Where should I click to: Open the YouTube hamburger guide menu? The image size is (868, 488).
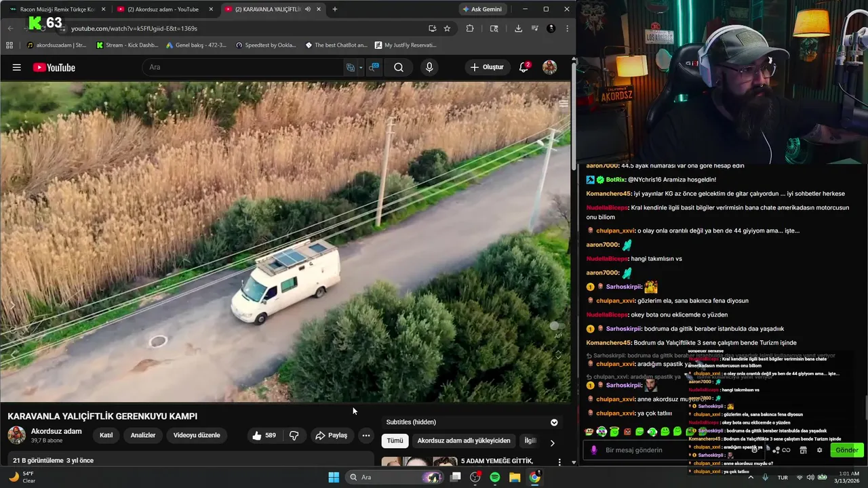point(17,67)
